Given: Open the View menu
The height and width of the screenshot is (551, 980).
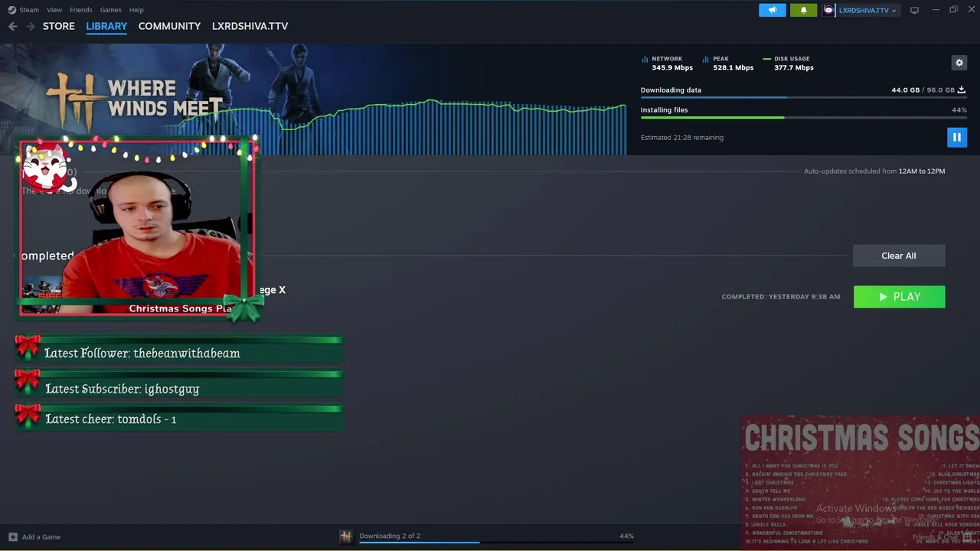Looking at the screenshot, I should pos(54,10).
